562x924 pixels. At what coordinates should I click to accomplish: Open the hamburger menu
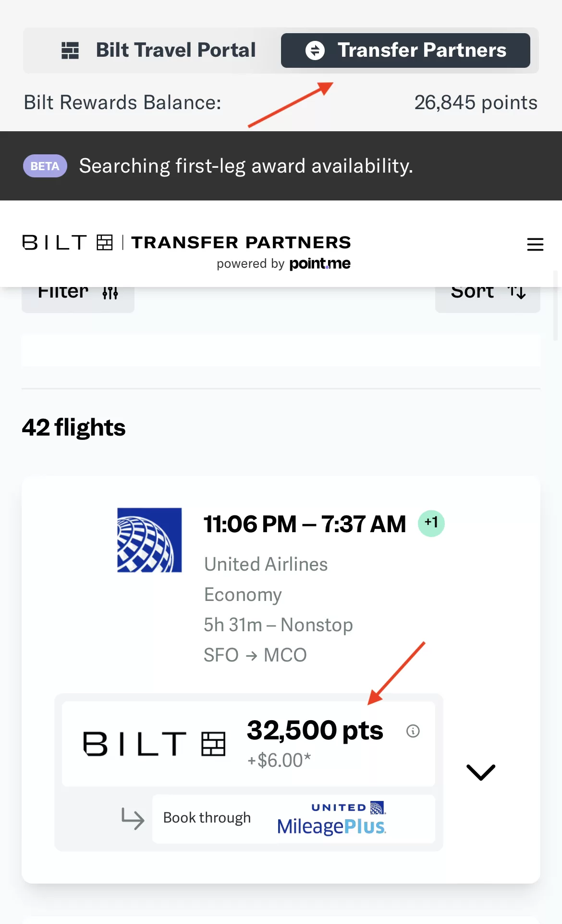pyautogui.click(x=535, y=244)
